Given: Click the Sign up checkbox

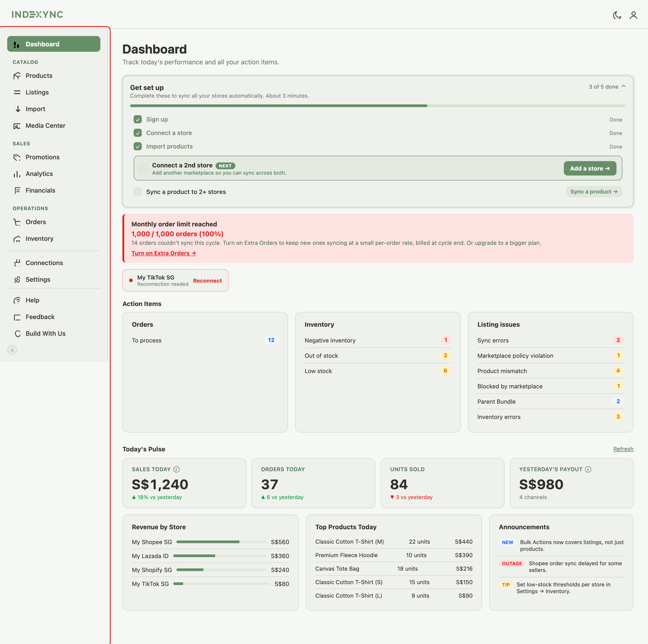Looking at the screenshot, I should click(x=137, y=119).
